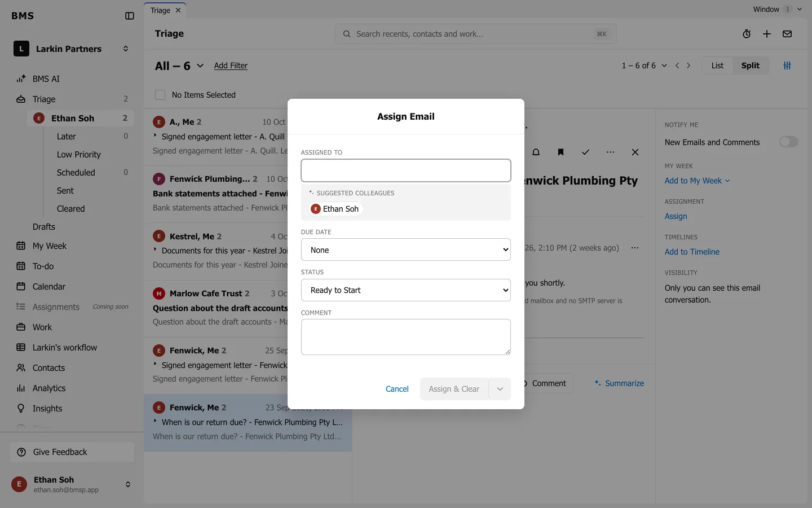This screenshot has width=812, height=508.
Task: Tick the select all items checkbox
Action: [x=160, y=95]
